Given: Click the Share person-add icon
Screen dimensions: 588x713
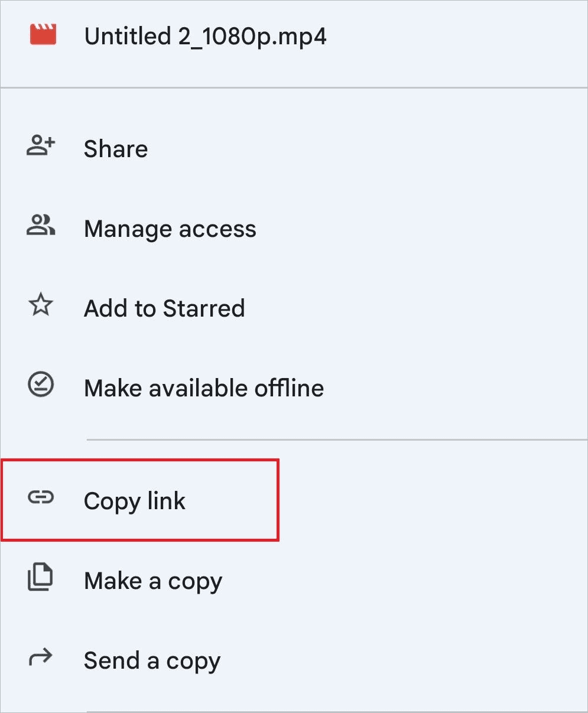Looking at the screenshot, I should point(40,146).
